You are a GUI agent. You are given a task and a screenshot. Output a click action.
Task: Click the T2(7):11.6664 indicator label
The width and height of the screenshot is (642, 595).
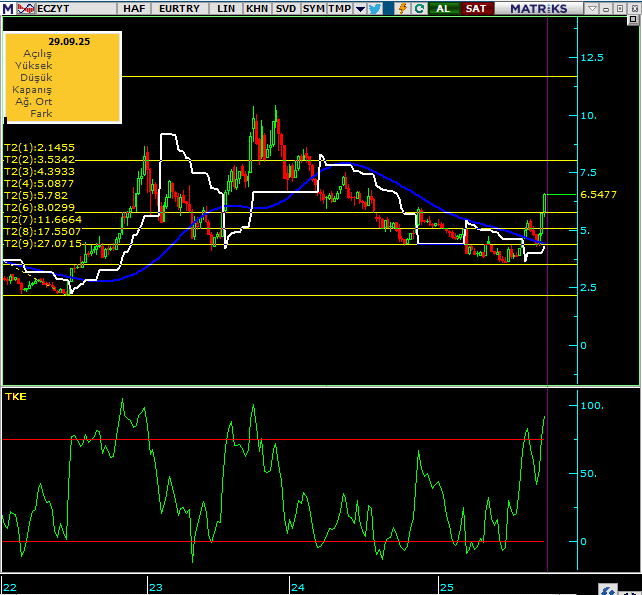43,219
